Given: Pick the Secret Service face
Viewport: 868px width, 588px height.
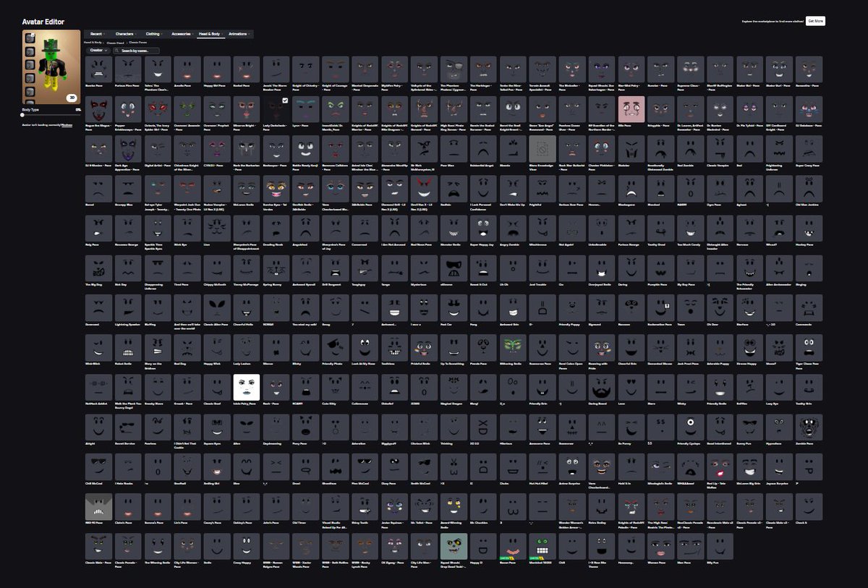Looking at the screenshot, I should pos(127,427).
